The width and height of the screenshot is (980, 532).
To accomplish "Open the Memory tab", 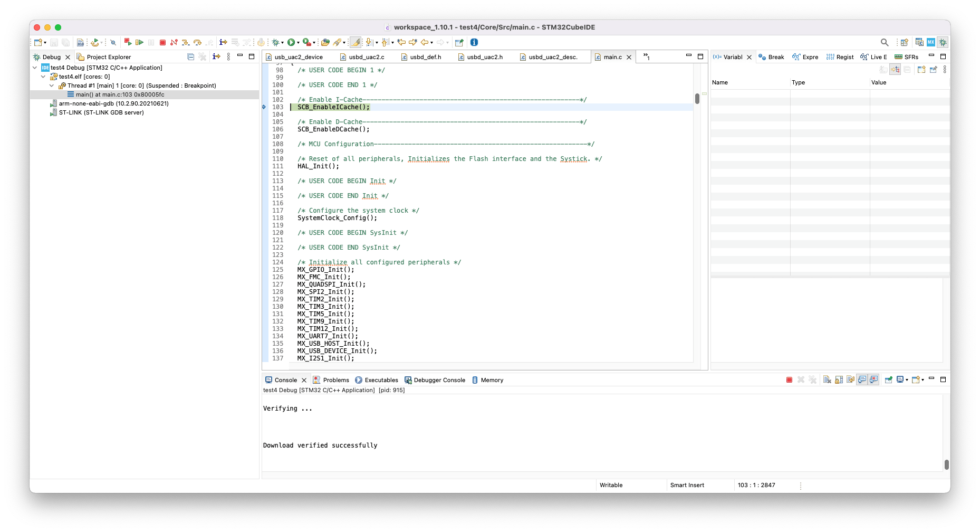I will [488, 380].
